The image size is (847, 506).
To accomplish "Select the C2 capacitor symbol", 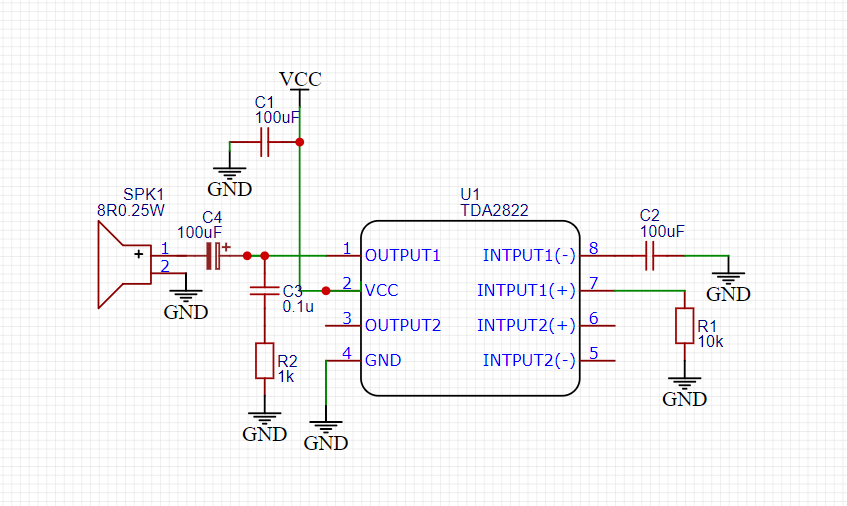I will 650,256.
